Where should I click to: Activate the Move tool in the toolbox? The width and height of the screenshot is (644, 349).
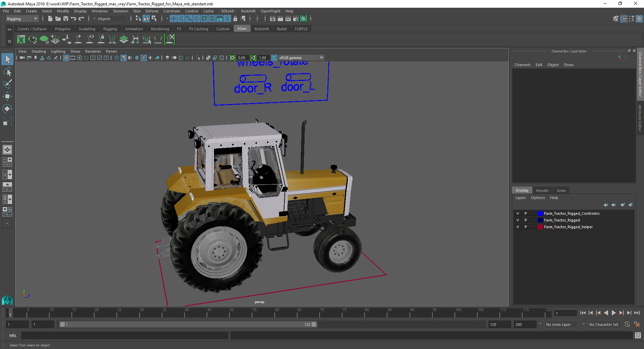point(7,96)
